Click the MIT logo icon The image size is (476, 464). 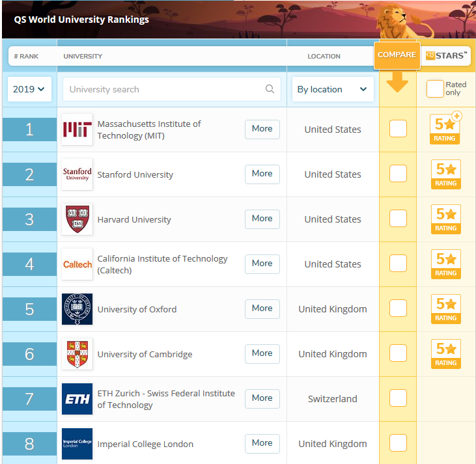(x=77, y=130)
